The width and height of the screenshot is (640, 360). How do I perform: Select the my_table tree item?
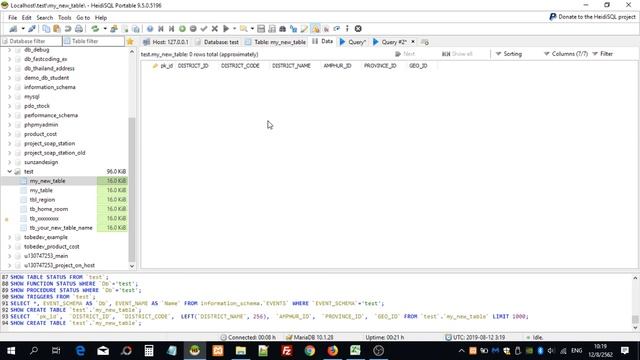41,190
